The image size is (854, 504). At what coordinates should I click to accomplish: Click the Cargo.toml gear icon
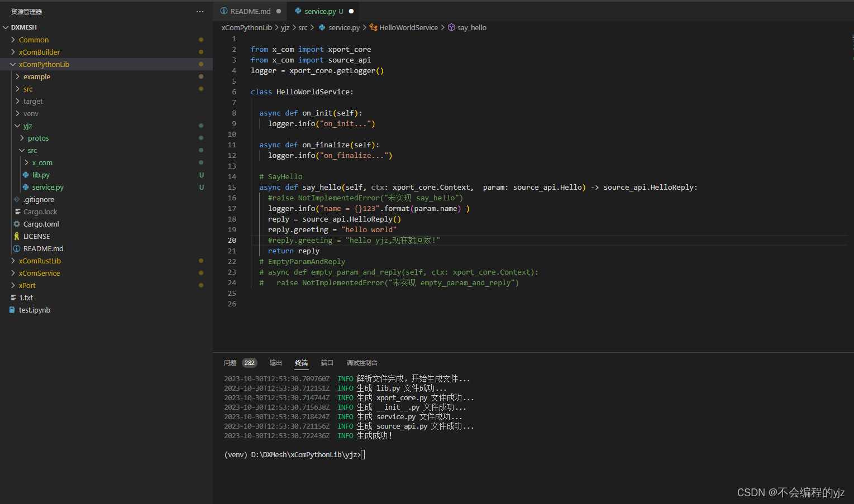point(17,224)
